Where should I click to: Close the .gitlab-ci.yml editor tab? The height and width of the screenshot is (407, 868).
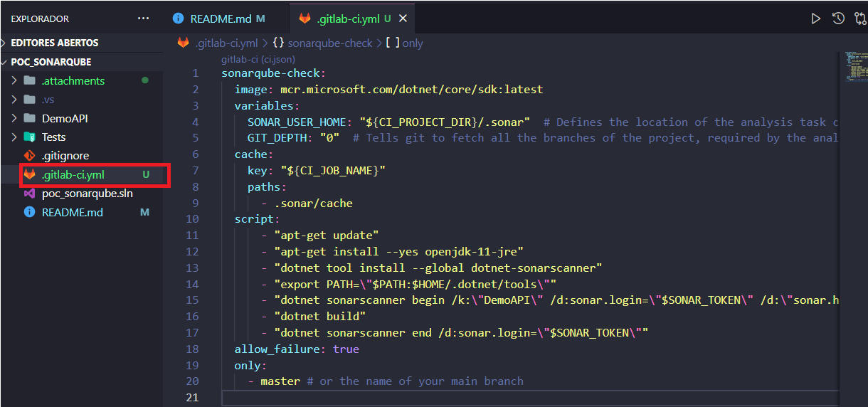pos(403,19)
